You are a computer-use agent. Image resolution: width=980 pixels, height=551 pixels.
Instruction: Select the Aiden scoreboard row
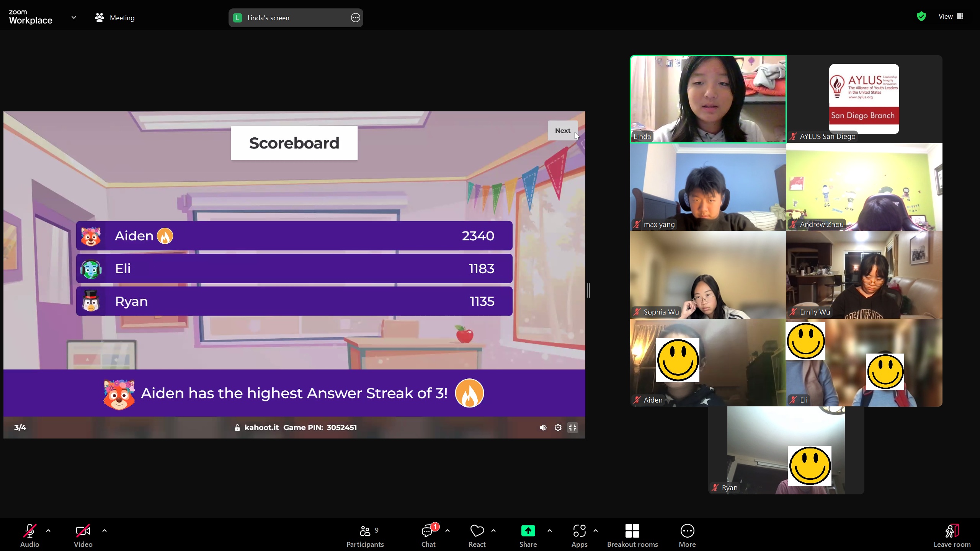click(294, 236)
